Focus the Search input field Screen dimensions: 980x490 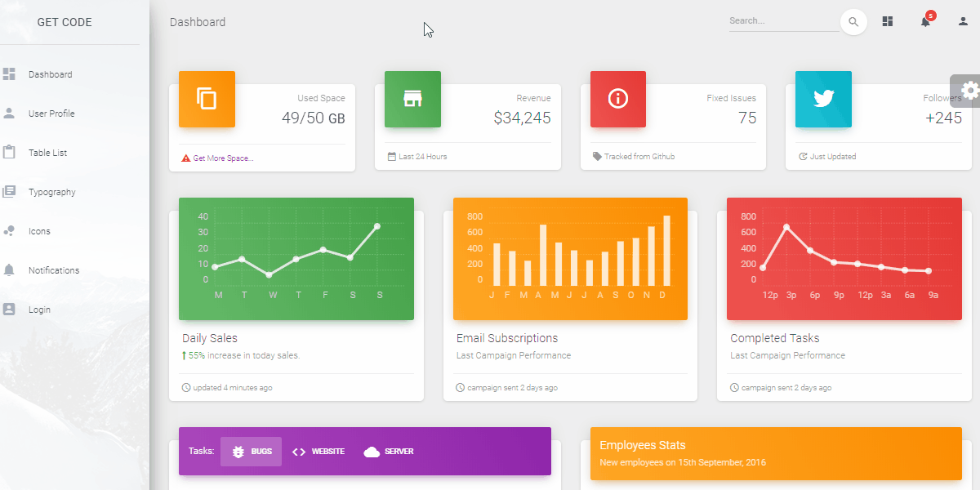tap(784, 21)
